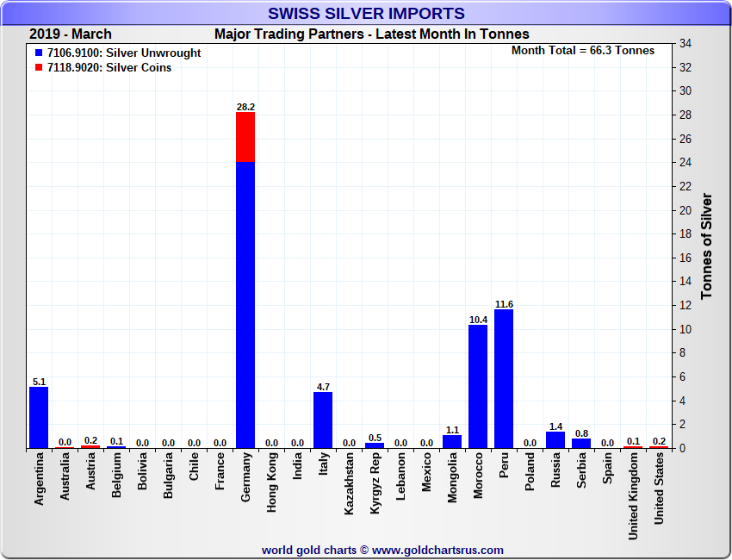Click the Chile axis label

pos(195,467)
